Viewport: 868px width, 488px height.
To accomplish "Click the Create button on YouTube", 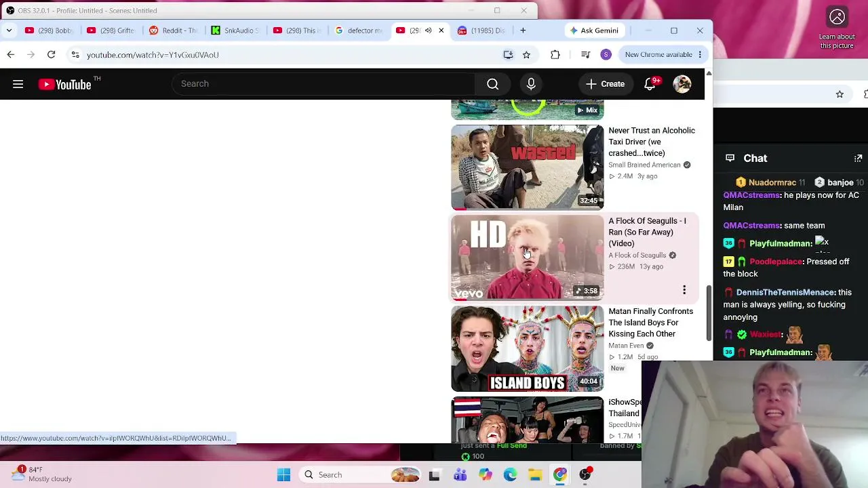I will click(606, 84).
